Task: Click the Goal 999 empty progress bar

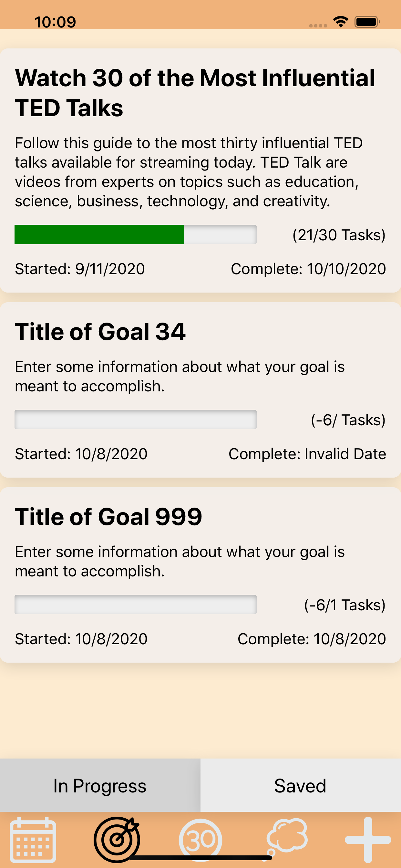Action: (135, 604)
